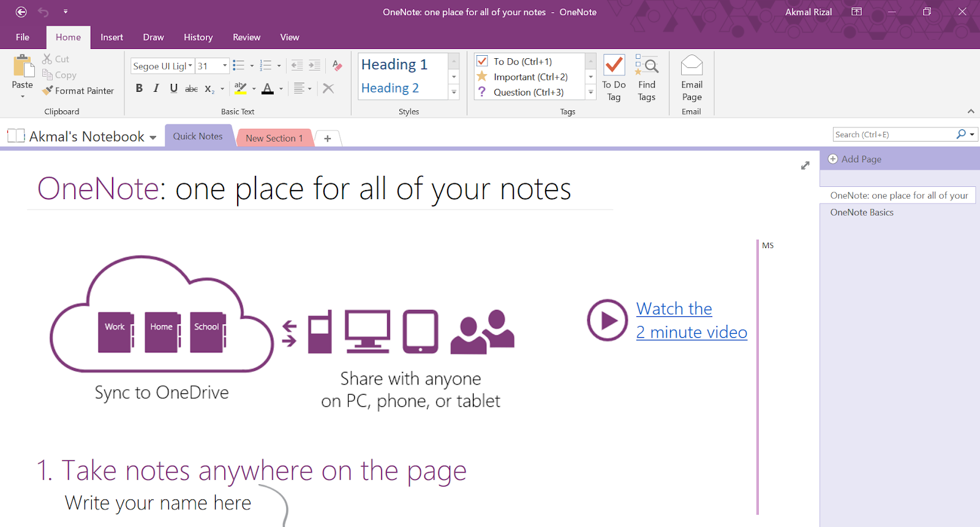Expand the Tags gallery with the More arrow
Image resolution: width=980 pixels, height=527 pixels.
coord(590,92)
